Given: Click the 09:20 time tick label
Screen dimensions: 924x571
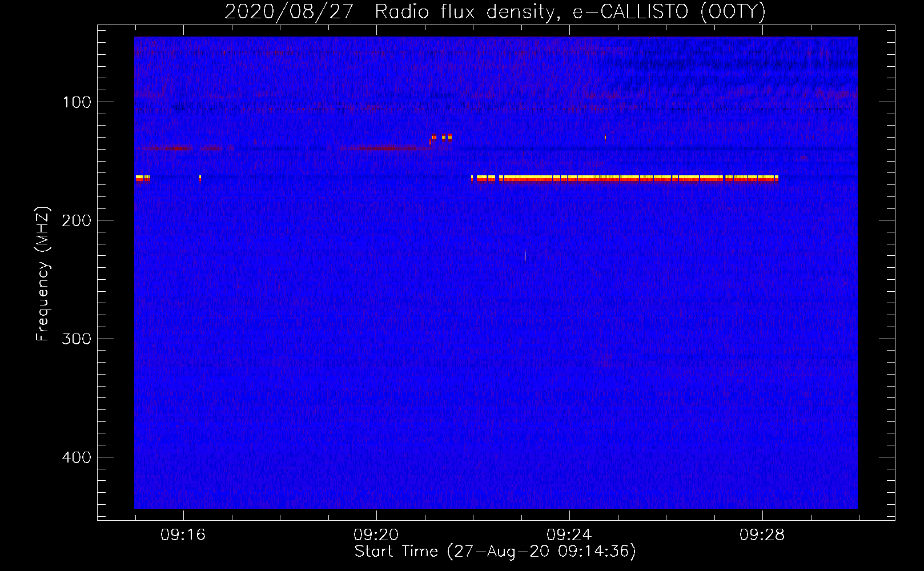Looking at the screenshot, I should pyautogui.click(x=376, y=535).
